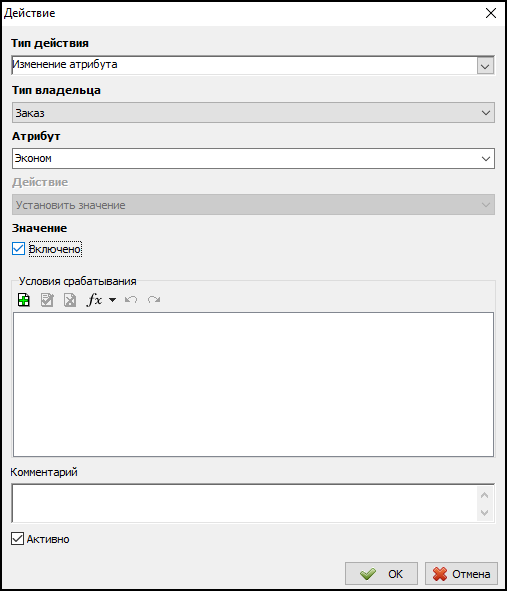Click the empty Условия срабатывания list area
The width and height of the screenshot is (507, 591).
pyautogui.click(x=253, y=384)
